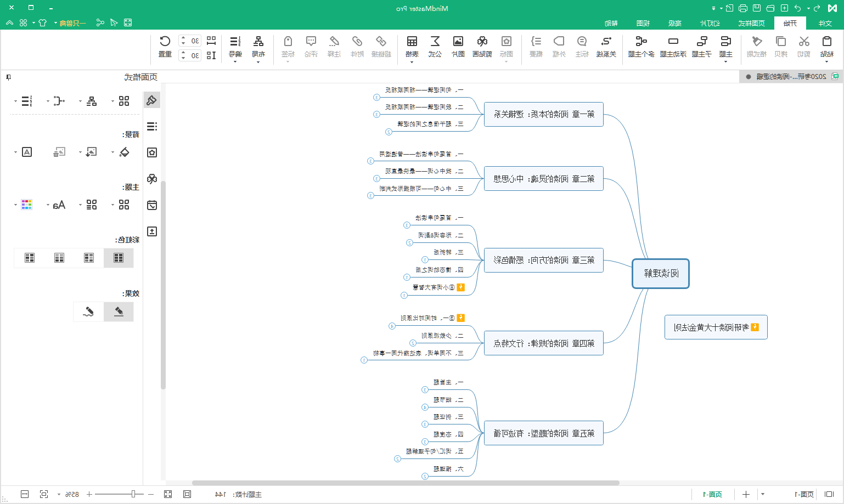The width and height of the screenshot is (844, 504).
Task: Toggle the pin icon on 页面格式 panel
Action: click(8, 77)
